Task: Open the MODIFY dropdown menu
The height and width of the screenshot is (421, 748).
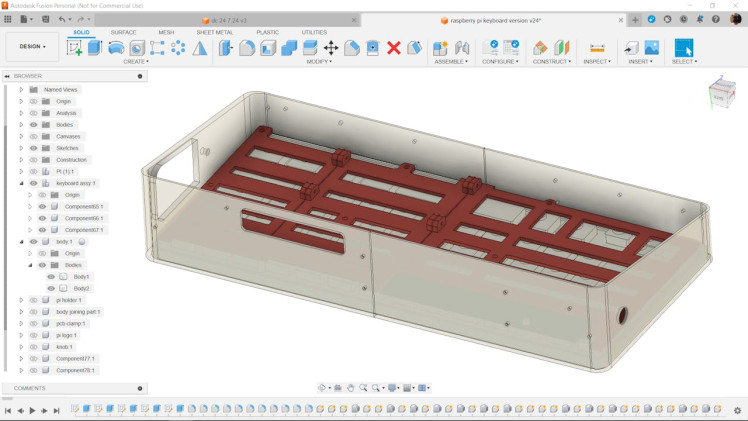Action: click(x=319, y=62)
